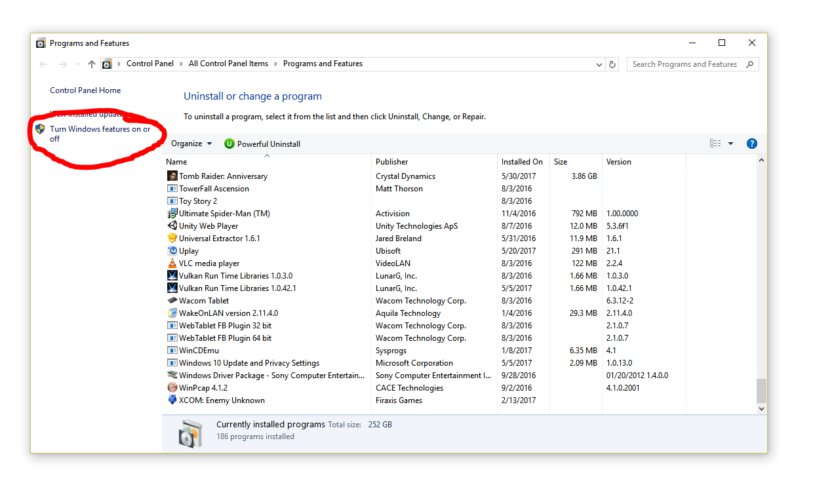
Task: Go up one folder level arrow
Action: pos(92,64)
